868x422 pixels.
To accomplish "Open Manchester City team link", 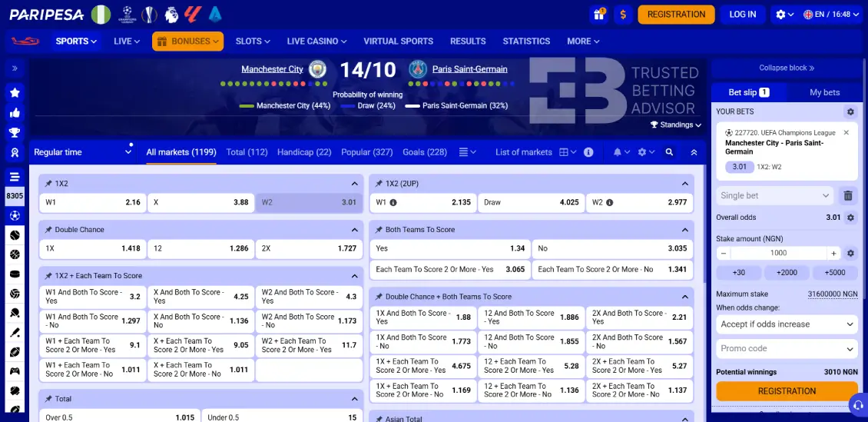I will click(x=272, y=69).
